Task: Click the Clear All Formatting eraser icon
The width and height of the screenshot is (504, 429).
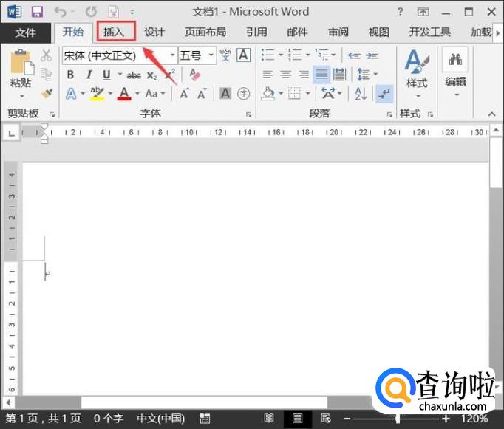Action: tap(195, 75)
